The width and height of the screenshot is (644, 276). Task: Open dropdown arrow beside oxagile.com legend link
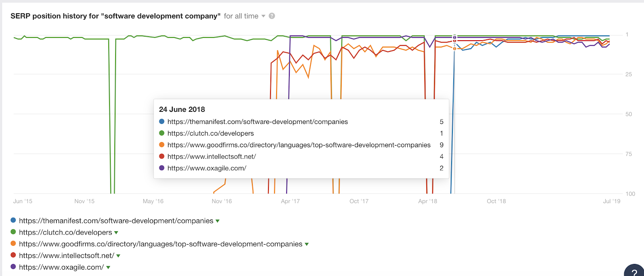coord(108,268)
